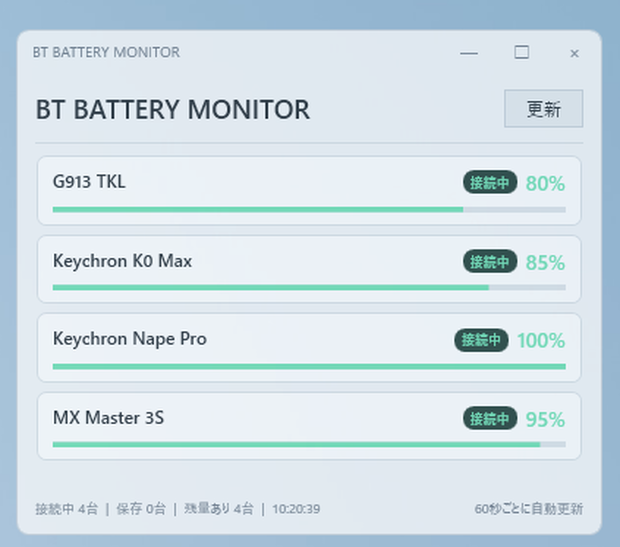Viewport: 620px width, 547px height.
Task: Click the 接続中 badge for G913 TKL
Action: [490, 182]
